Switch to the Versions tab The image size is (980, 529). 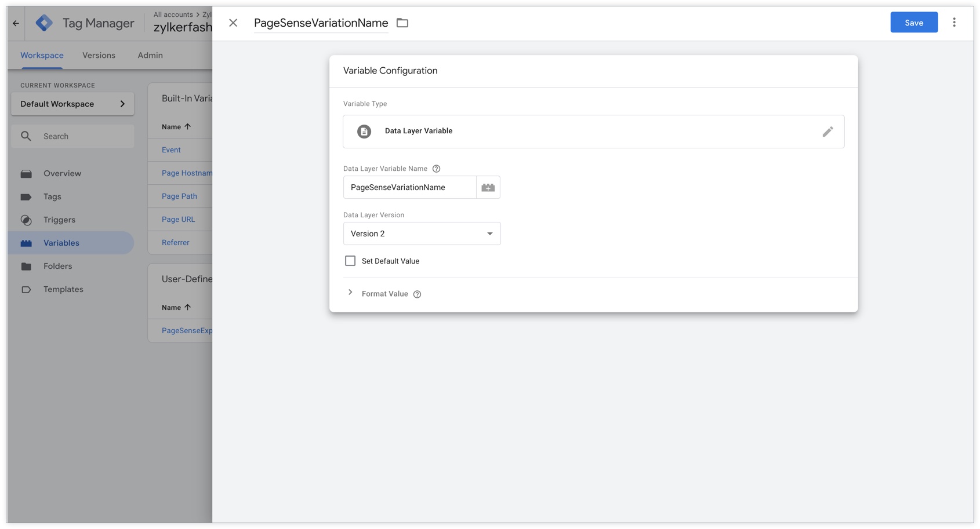[x=99, y=56]
